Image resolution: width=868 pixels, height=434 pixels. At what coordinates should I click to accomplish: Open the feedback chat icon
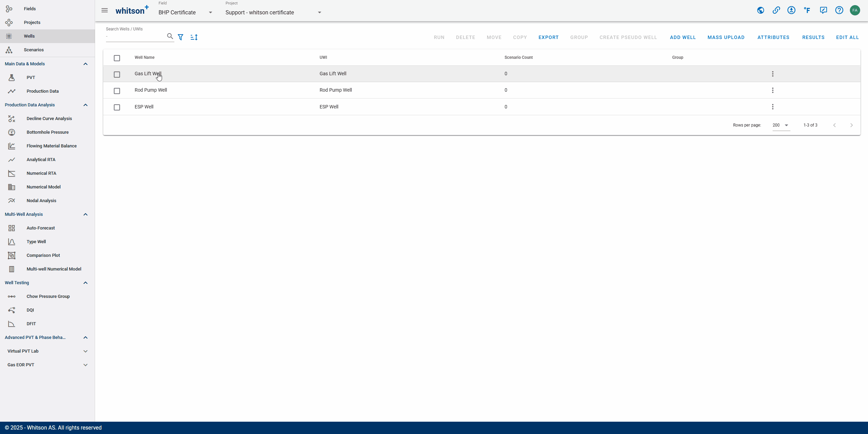coord(823,10)
